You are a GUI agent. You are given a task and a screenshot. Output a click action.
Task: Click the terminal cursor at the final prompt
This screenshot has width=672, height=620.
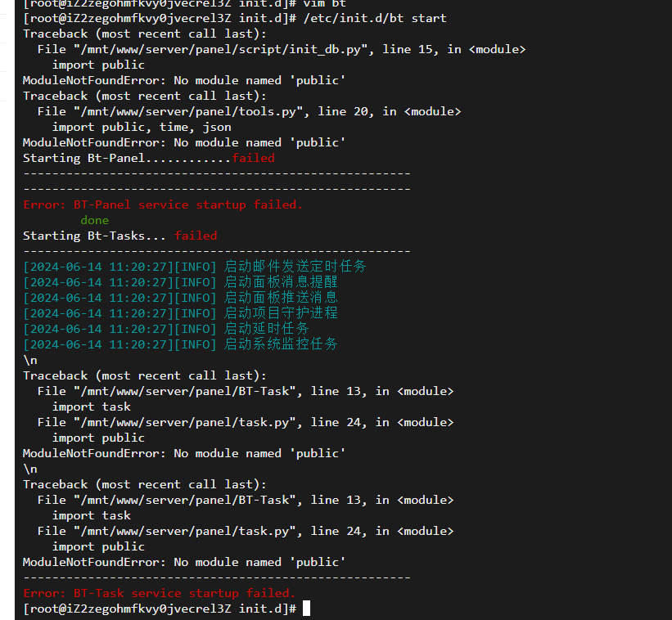[306, 609]
